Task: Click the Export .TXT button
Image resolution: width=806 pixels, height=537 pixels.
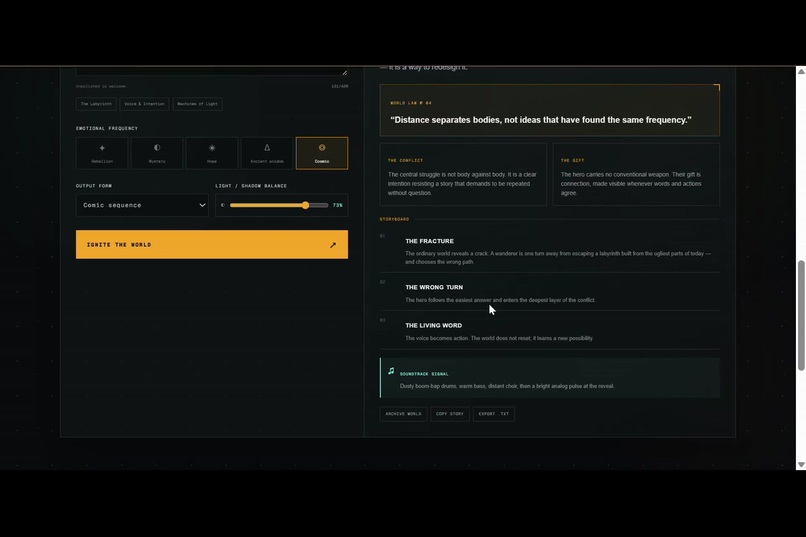Action: coord(493,414)
